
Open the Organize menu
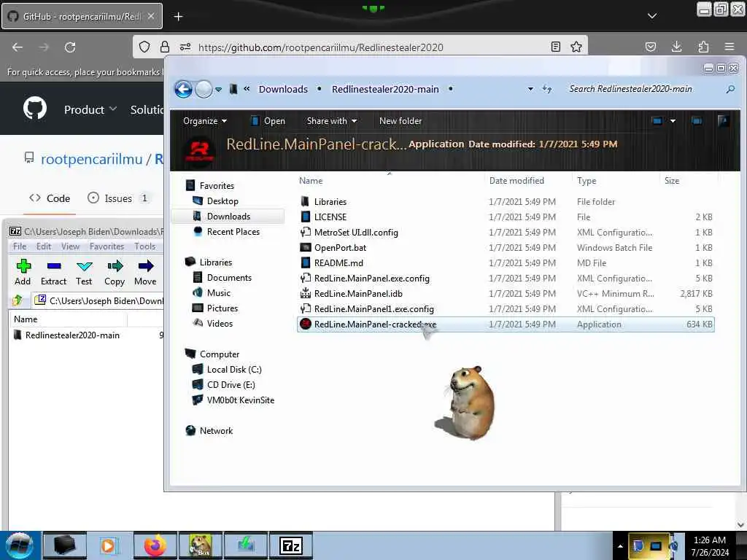[x=205, y=121]
